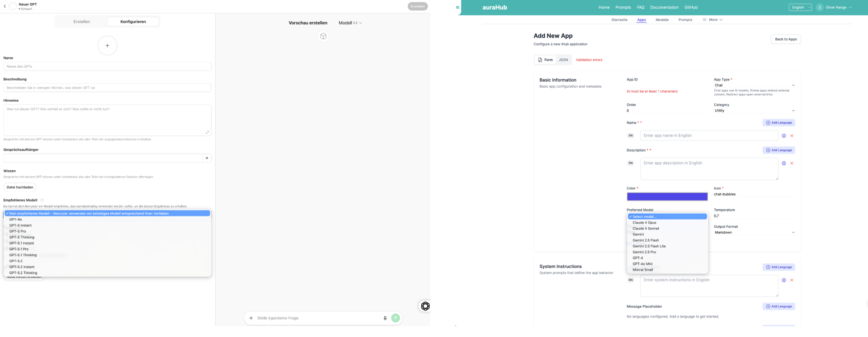
Task: Open Documentation in the auraHub top bar
Action: click(664, 7)
